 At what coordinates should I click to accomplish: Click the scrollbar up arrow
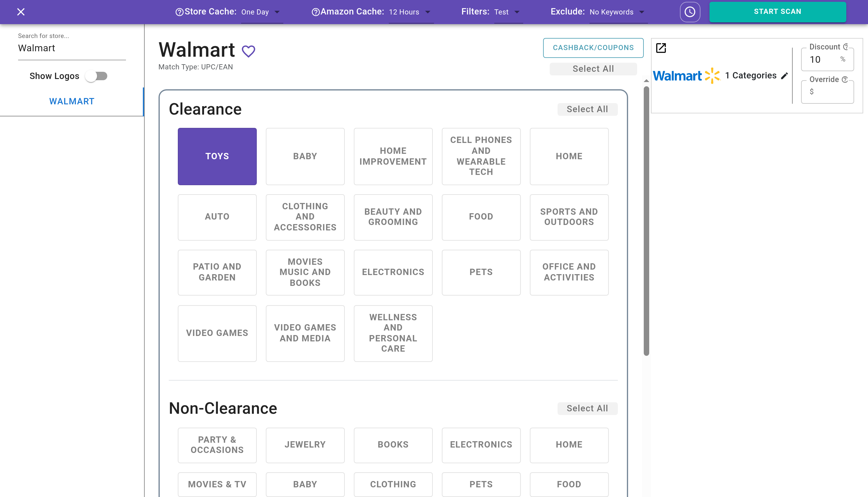pyautogui.click(x=646, y=81)
